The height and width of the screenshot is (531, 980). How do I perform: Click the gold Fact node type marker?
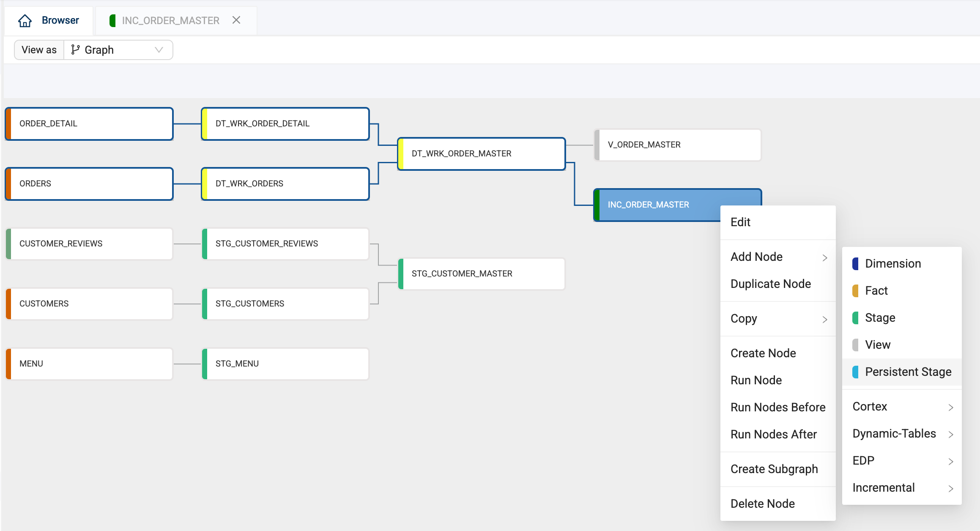855,290
